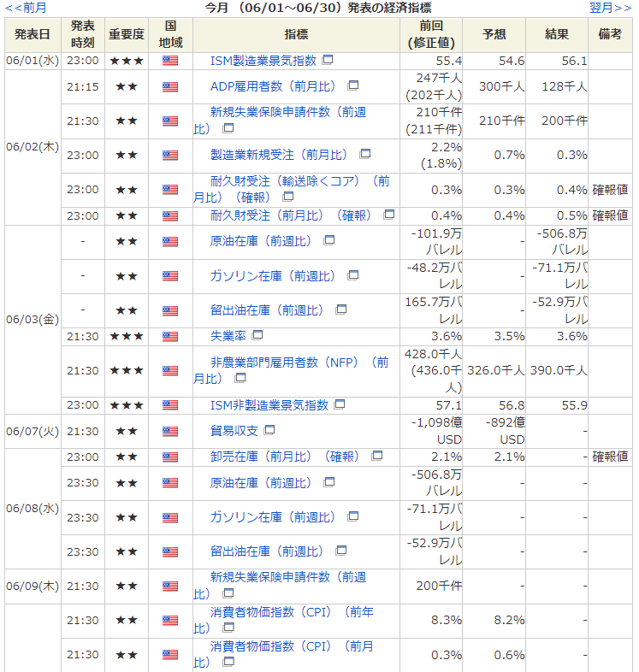Click three-star rating in 失業率 row
The image size is (639, 672).
point(126,337)
